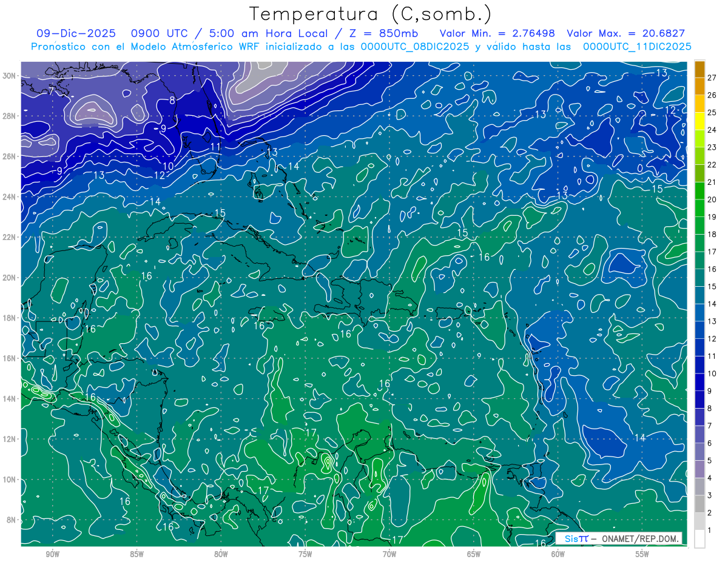The height and width of the screenshot is (562, 728).
Task: Click the '20N' latitude axis label
Action: click(x=8, y=278)
